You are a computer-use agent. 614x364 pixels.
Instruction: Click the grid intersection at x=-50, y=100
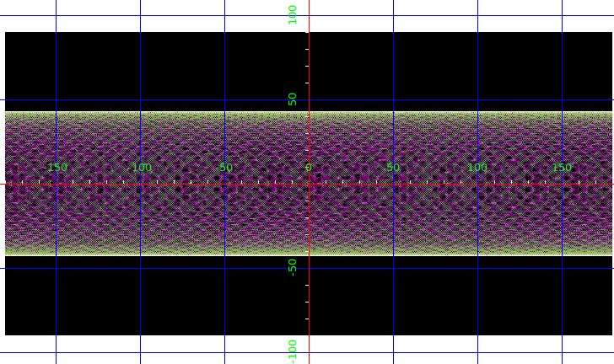pyautogui.click(x=224, y=15)
